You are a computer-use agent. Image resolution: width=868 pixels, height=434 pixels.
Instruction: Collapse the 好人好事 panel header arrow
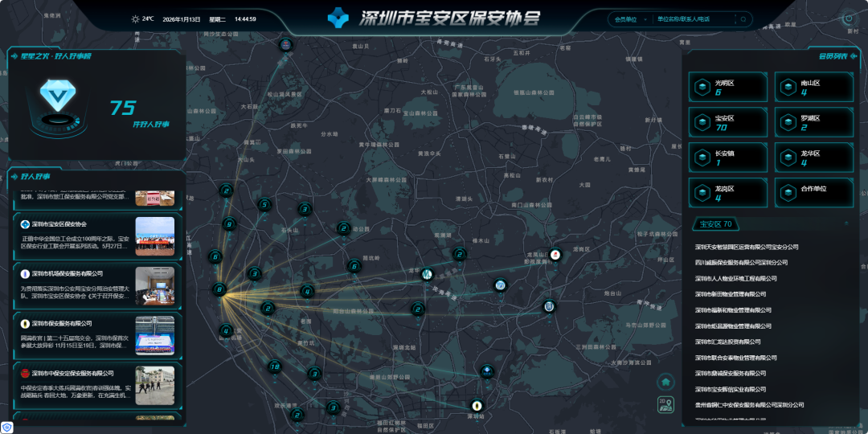point(14,176)
